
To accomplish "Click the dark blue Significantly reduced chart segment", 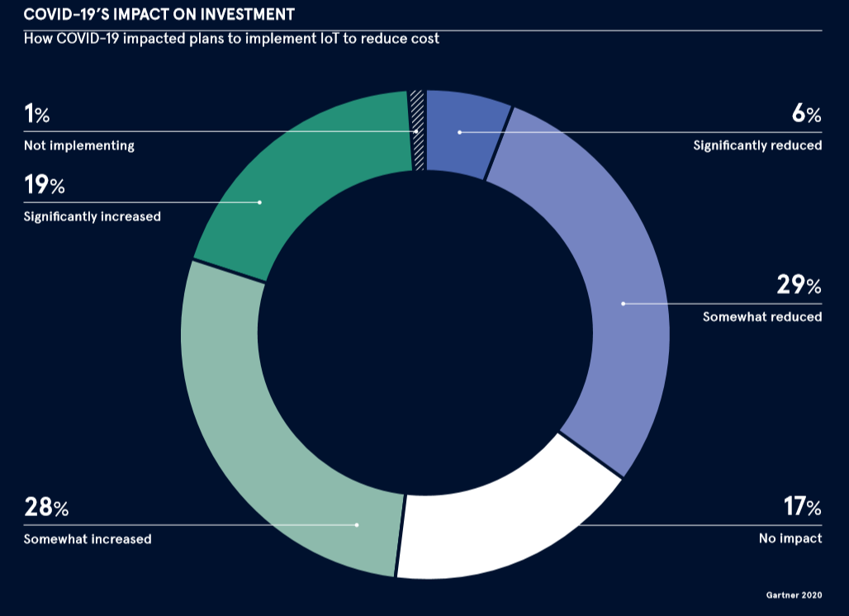I will (x=464, y=132).
